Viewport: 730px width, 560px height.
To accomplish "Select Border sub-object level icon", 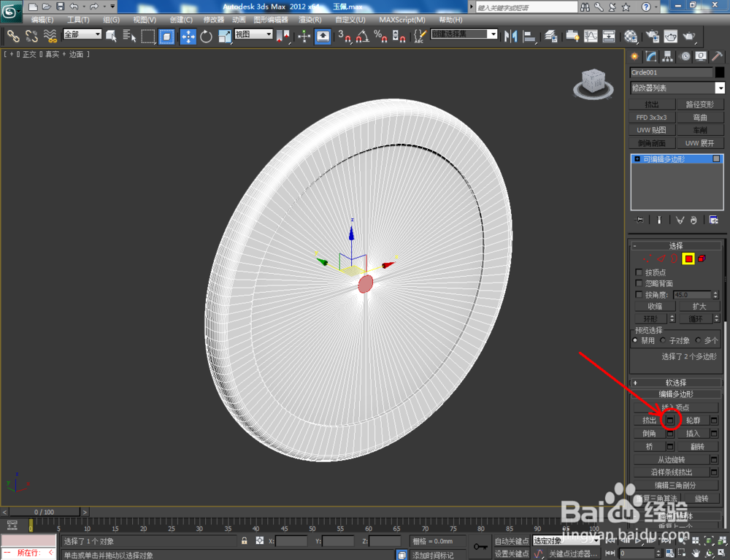I will [674, 258].
